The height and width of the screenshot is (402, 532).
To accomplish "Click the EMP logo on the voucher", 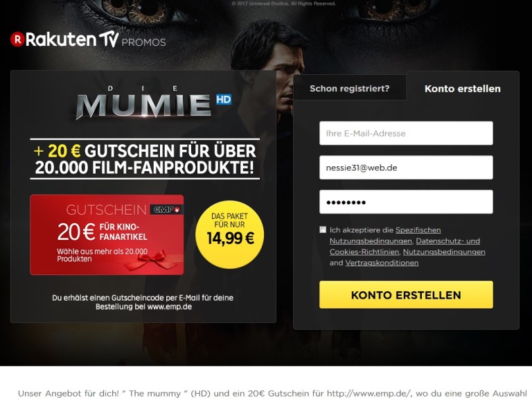I will pyautogui.click(x=166, y=210).
